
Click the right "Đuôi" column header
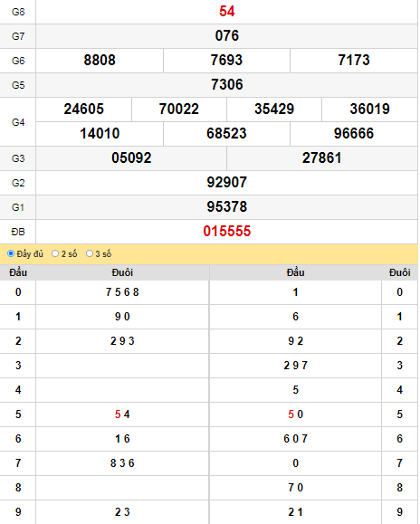399,272
